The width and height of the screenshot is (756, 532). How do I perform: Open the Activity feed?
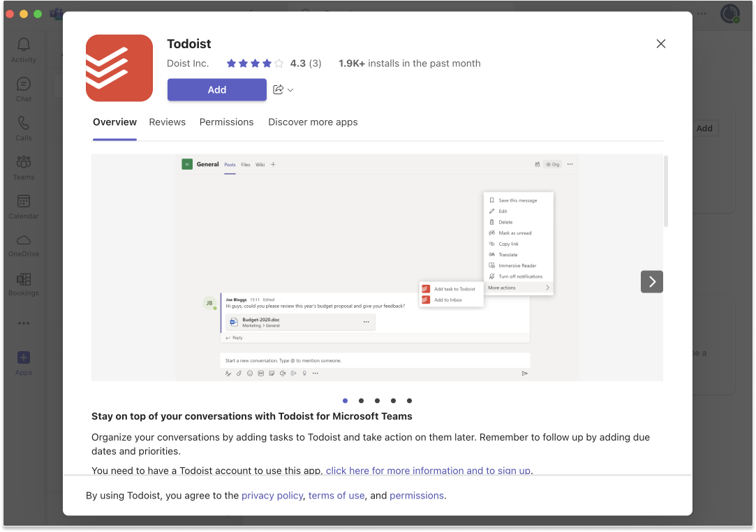[x=23, y=49]
